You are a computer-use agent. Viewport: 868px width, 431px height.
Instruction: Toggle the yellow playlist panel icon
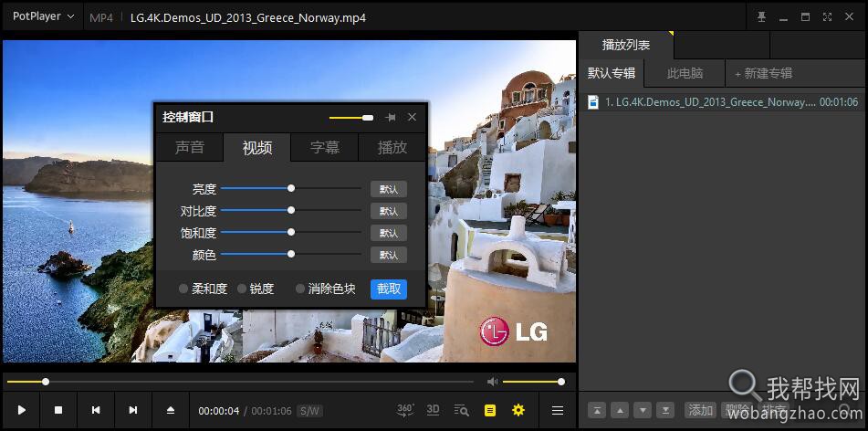click(490, 411)
